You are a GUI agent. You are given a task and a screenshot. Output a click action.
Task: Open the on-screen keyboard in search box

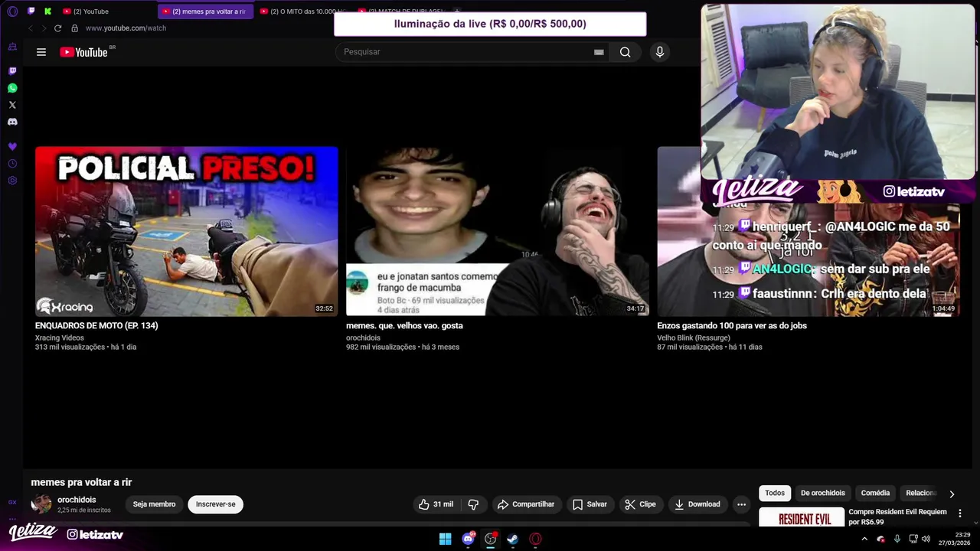(599, 52)
